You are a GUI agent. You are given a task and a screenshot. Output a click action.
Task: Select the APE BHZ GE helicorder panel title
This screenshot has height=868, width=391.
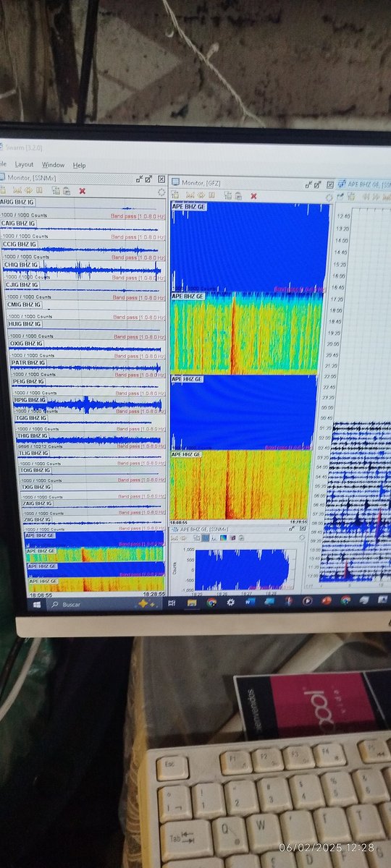[x=368, y=185]
